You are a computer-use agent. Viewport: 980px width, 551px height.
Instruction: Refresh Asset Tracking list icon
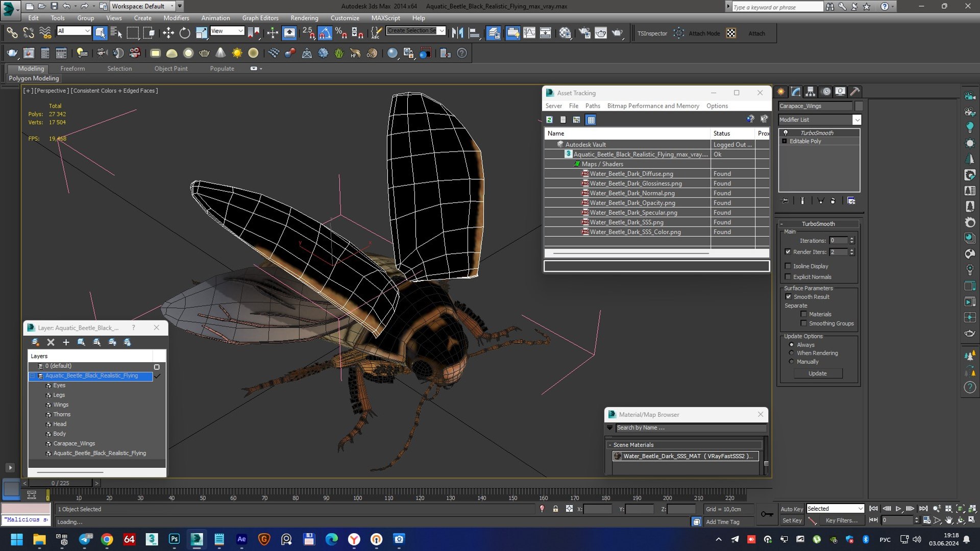(x=549, y=120)
